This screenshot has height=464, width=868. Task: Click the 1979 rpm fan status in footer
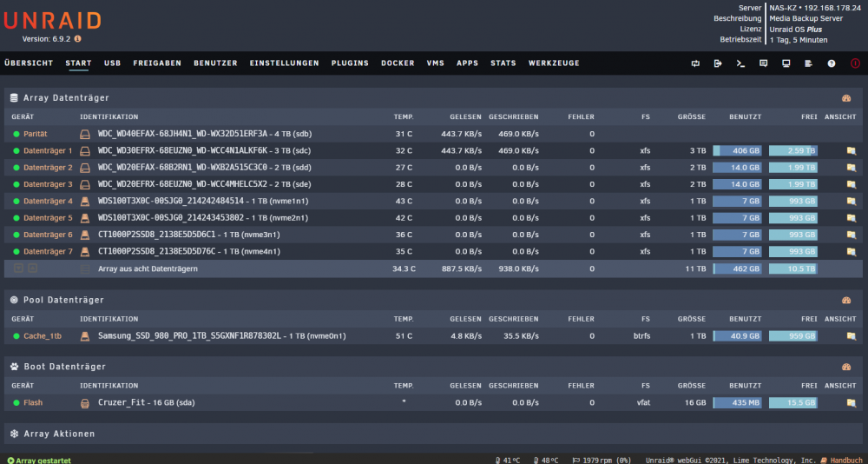click(603, 461)
